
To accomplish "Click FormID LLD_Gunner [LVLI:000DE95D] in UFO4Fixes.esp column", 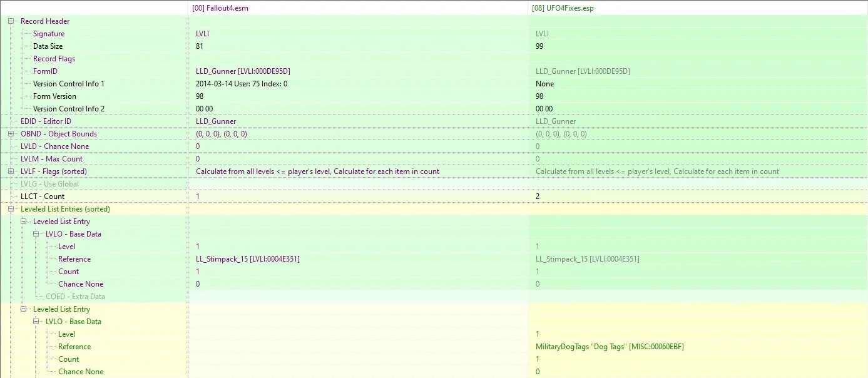I will pos(583,71).
